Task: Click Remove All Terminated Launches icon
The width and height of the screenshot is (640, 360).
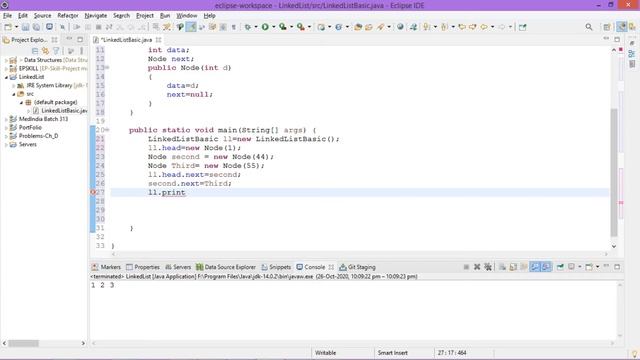Action: pyautogui.click(x=488, y=267)
